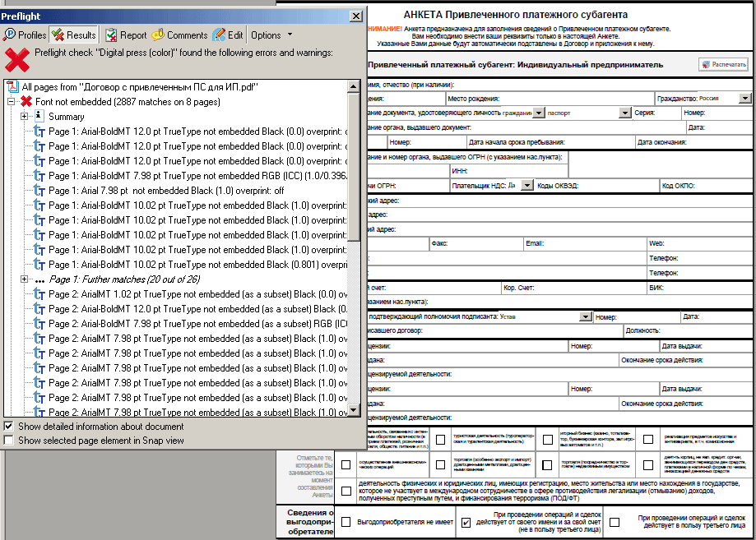Viewport: 756px width, 540px height.
Task: Open the "Плательщик НДС" dropdown
Action: click(527, 186)
